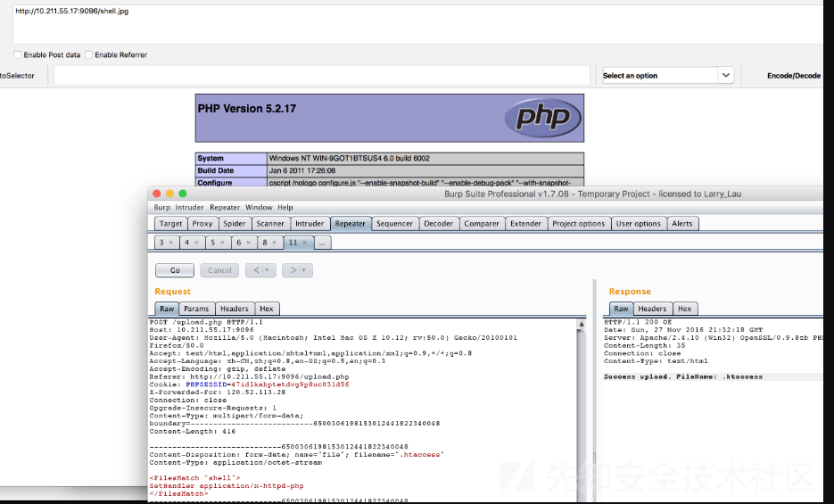Switch to the Intruder tool tab
Image resolution: width=834 pixels, height=504 pixels.
tap(310, 224)
